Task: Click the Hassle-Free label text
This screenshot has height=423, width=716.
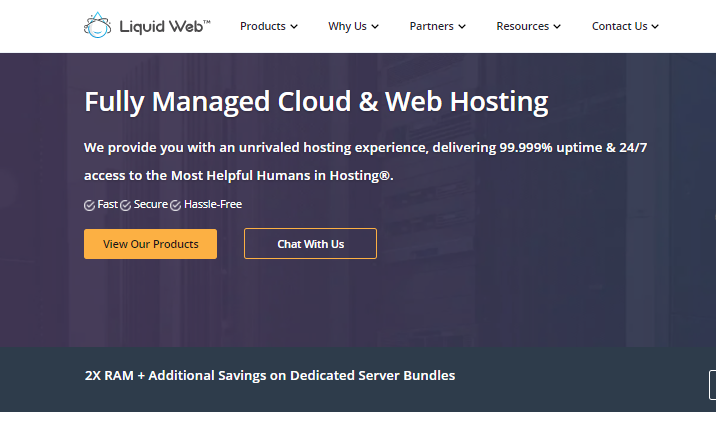Action: [213, 204]
